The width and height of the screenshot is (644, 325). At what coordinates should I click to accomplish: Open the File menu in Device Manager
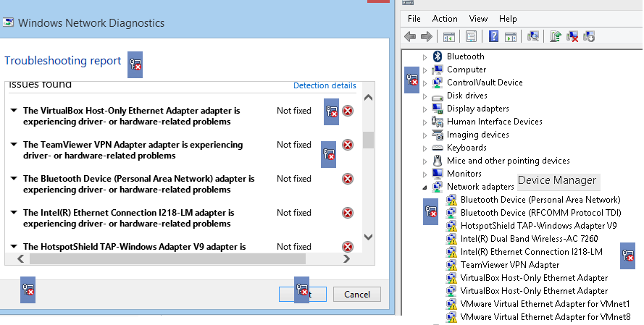(414, 19)
